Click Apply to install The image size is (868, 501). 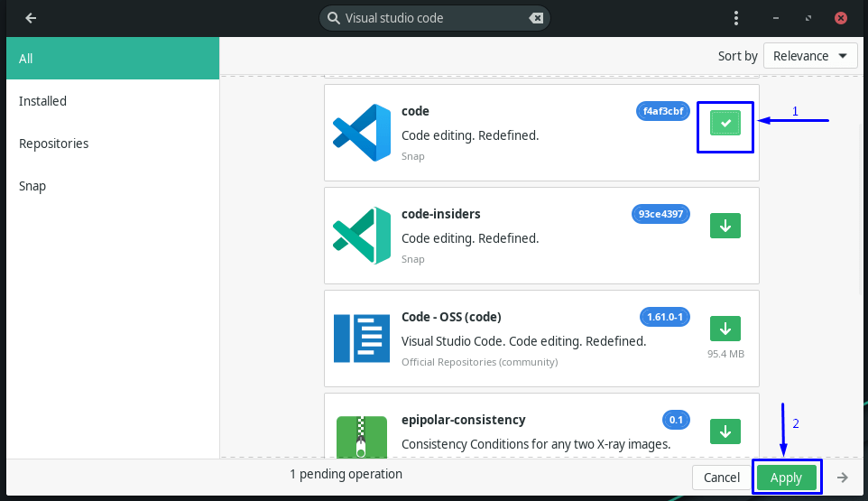(x=786, y=478)
